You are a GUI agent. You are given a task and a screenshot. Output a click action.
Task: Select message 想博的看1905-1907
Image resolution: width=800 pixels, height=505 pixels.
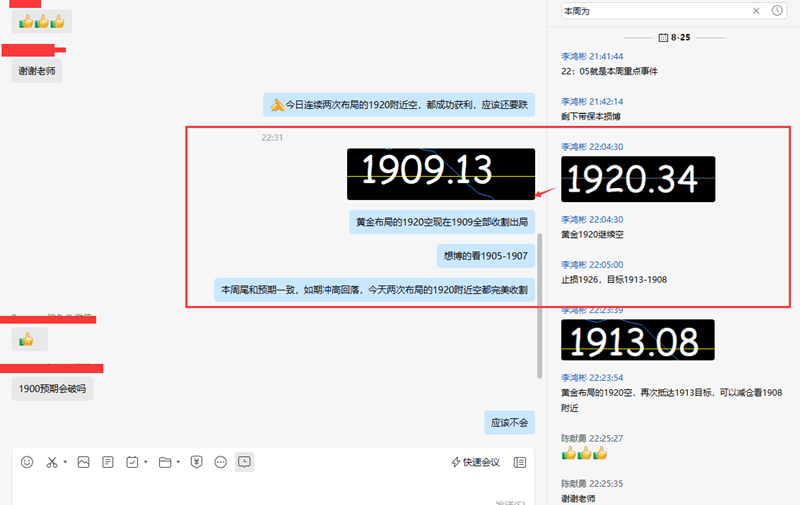pyautogui.click(x=486, y=256)
